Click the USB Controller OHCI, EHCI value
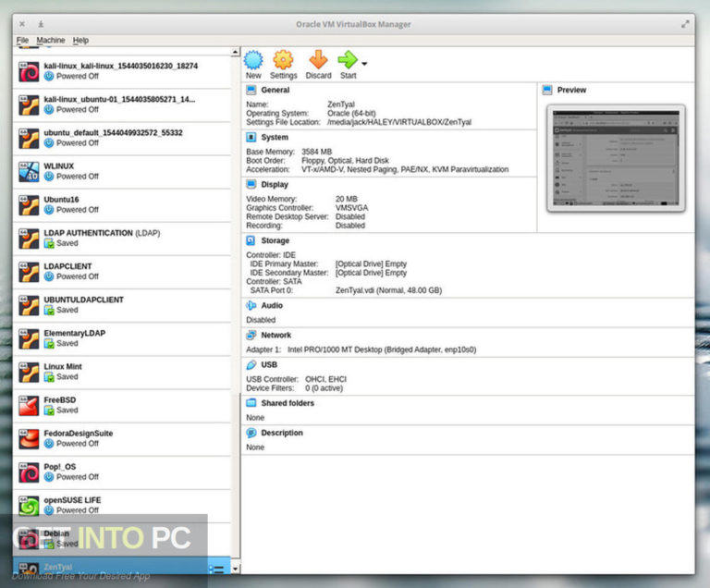 325,380
